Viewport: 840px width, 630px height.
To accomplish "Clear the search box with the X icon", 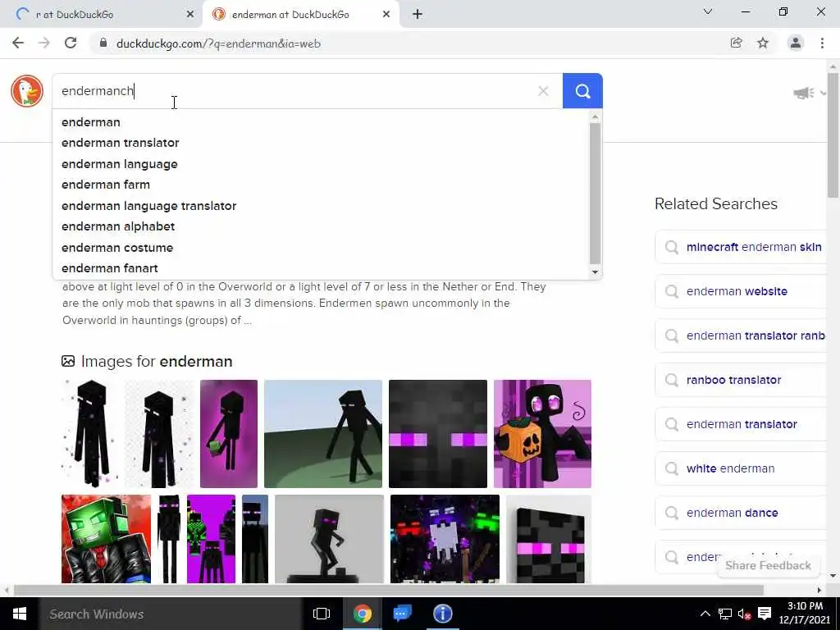I will [x=543, y=91].
